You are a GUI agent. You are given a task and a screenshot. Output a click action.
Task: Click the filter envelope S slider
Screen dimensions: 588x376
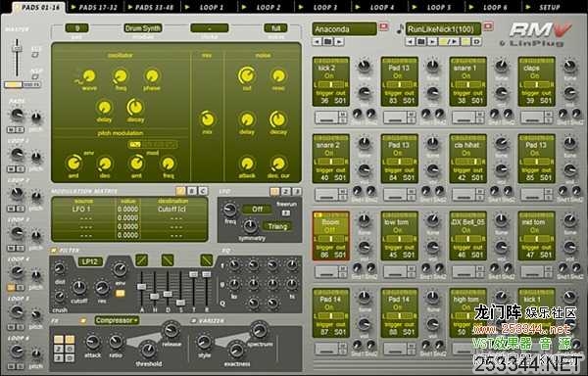pyautogui.click(x=180, y=303)
